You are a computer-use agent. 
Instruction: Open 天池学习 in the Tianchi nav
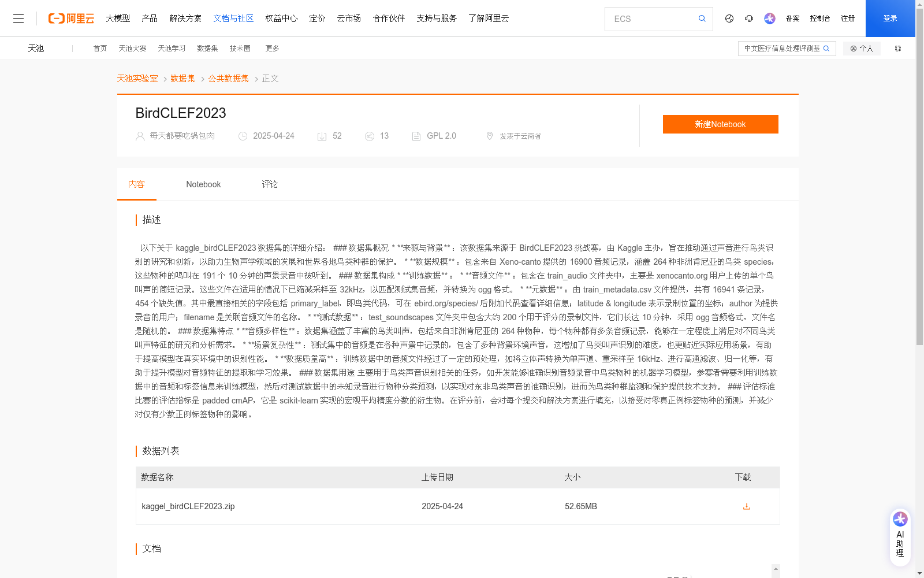click(172, 49)
